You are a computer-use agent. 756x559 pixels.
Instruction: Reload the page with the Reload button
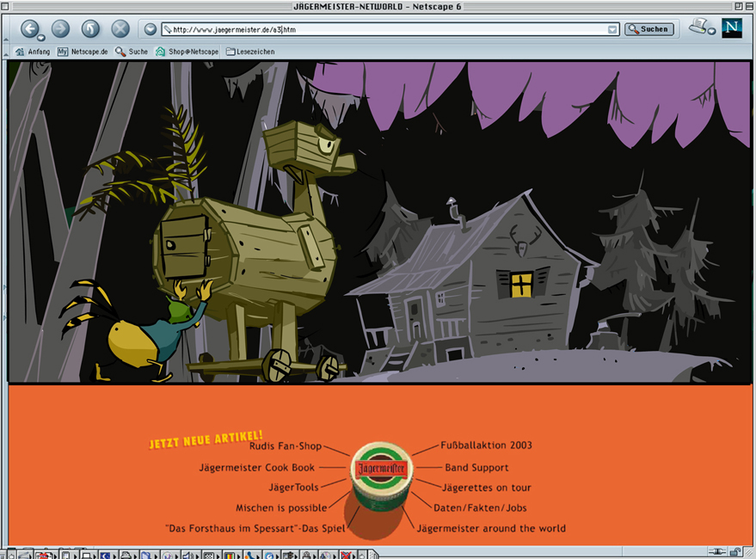(x=90, y=29)
